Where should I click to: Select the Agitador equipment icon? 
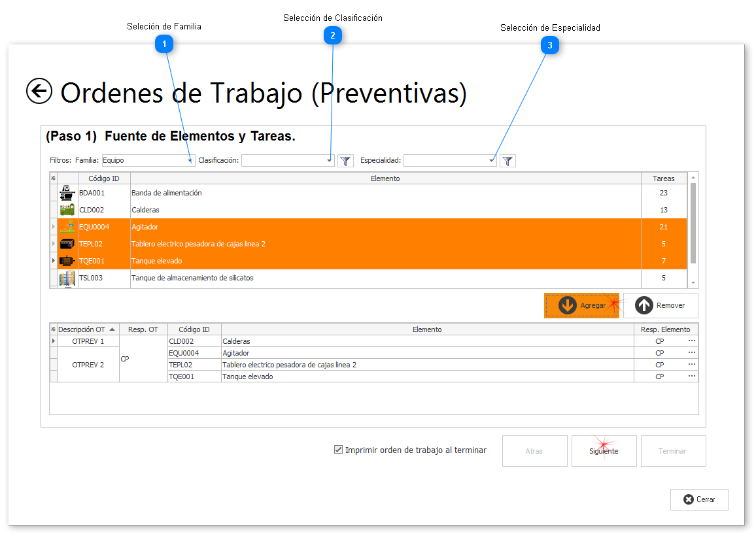[66, 226]
